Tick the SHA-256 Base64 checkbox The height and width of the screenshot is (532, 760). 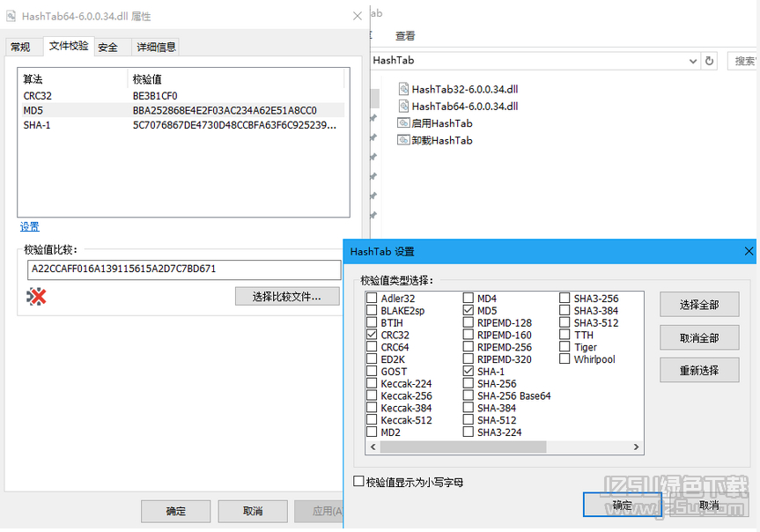[469, 395]
